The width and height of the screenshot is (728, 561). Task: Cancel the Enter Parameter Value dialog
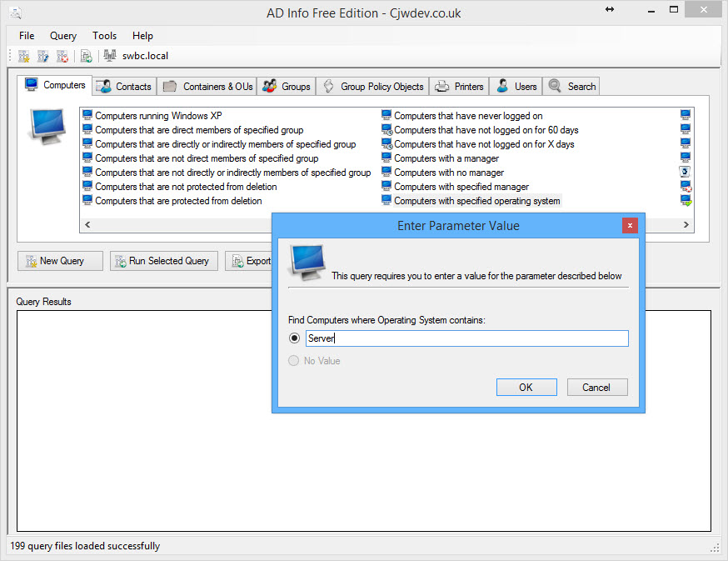(x=596, y=387)
